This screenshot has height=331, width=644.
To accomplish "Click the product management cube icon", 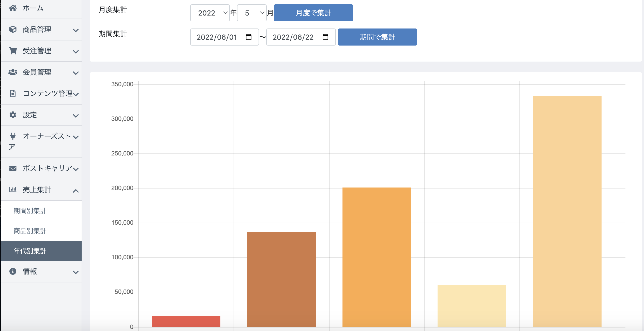I will (x=13, y=30).
